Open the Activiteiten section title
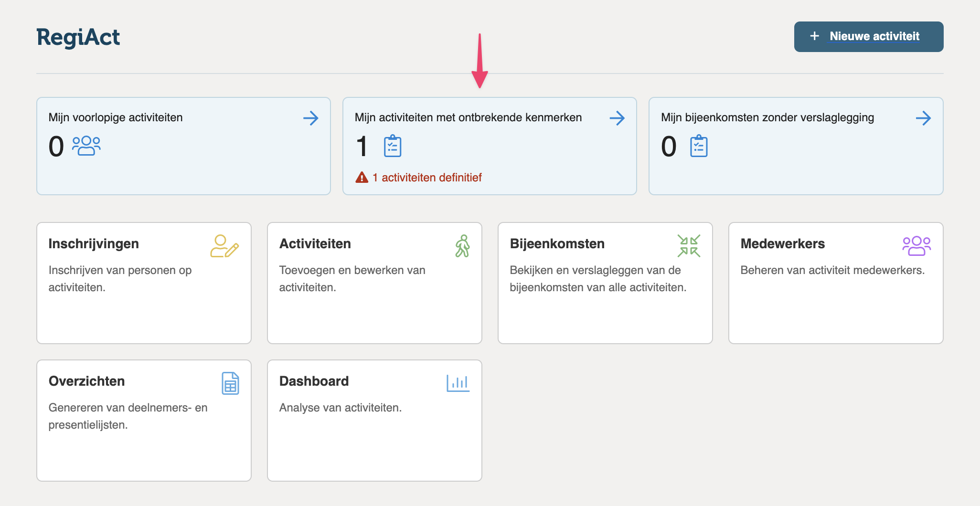The image size is (980, 506). point(315,243)
